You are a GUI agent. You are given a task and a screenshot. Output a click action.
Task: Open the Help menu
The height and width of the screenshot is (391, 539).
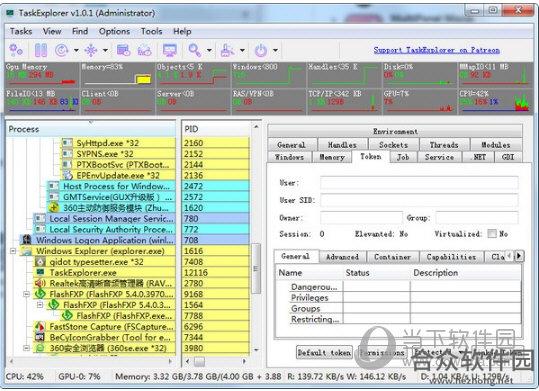182,31
